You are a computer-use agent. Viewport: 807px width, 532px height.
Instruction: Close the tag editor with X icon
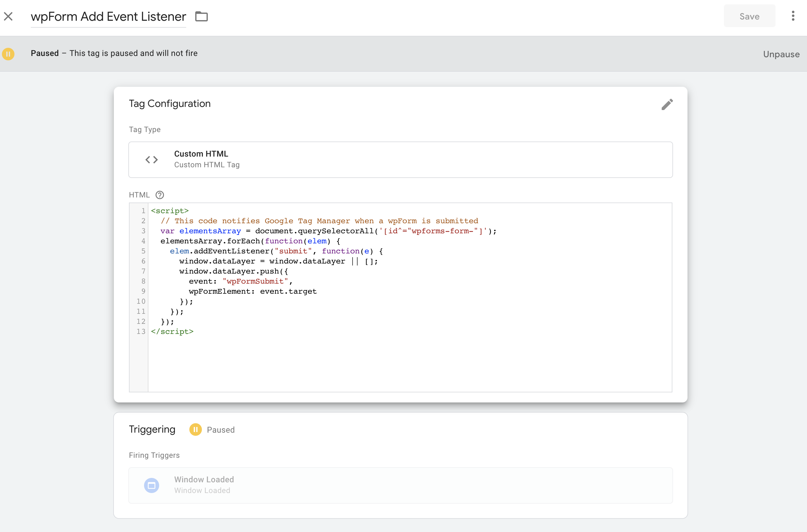point(8,16)
